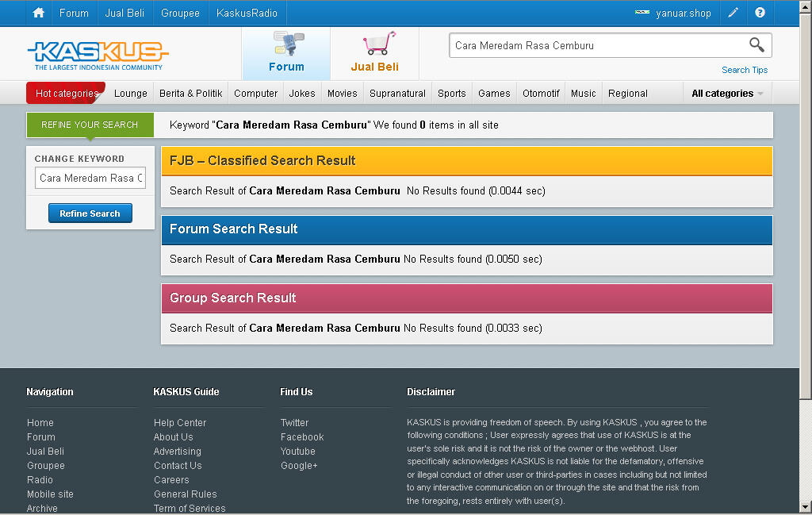Open the Mobile site footer link
This screenshot has width=812, height=515.
click(x=50, y=494)
